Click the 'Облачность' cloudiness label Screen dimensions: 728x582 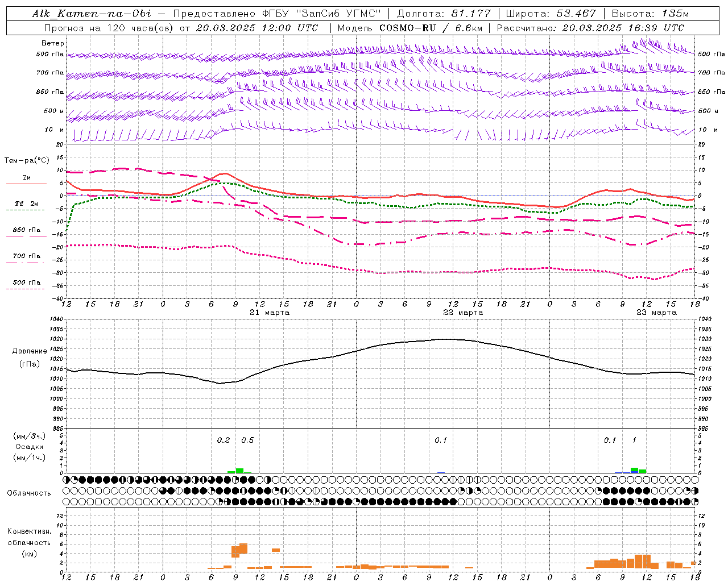tap(29, 493)
